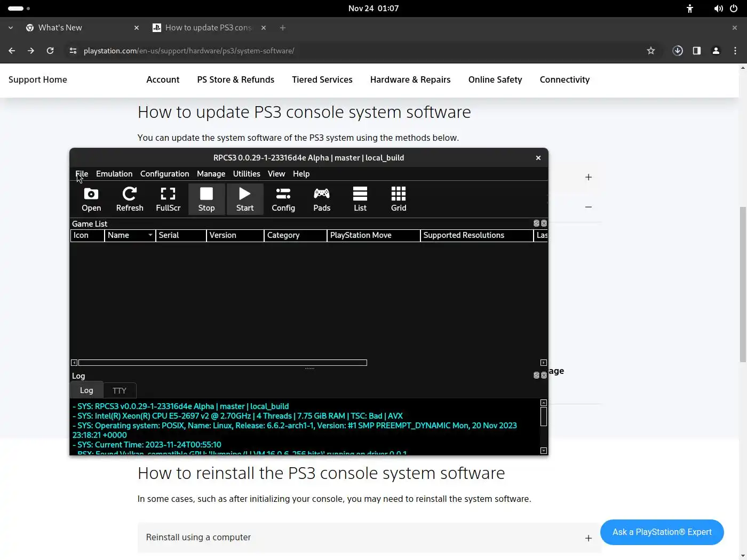Open the RPCS3 File menu

click(x=82, y=174)
